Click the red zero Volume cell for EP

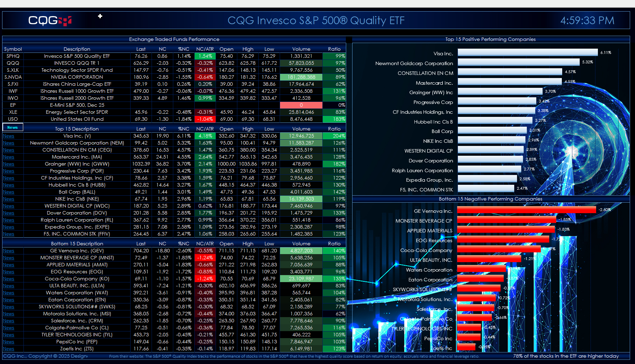301,105
